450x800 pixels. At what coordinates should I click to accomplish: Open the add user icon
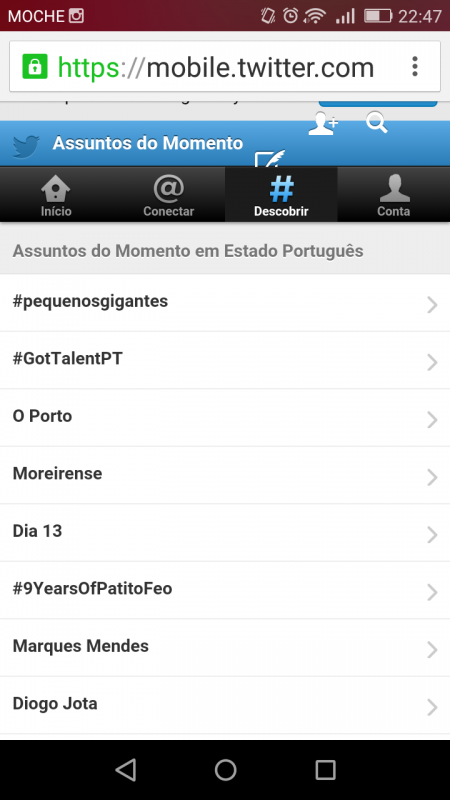pos(323,123)
